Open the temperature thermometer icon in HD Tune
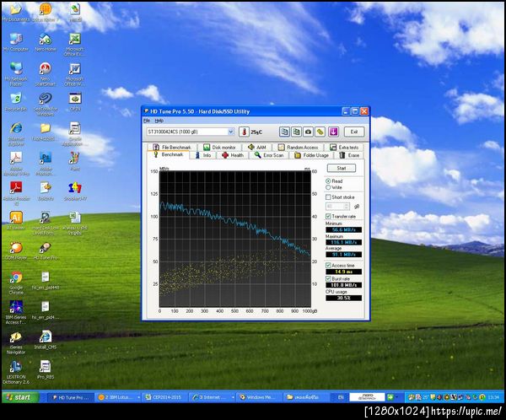 244,132
